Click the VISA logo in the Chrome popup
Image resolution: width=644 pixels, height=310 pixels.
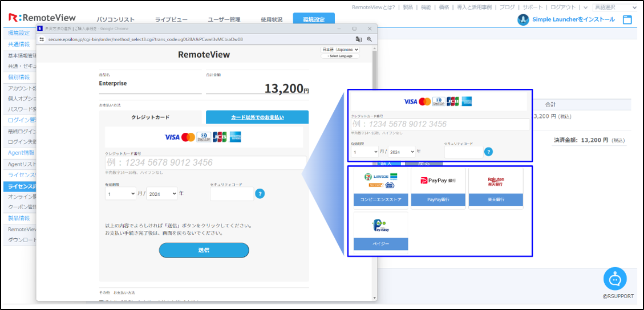[x=172, y=137]
